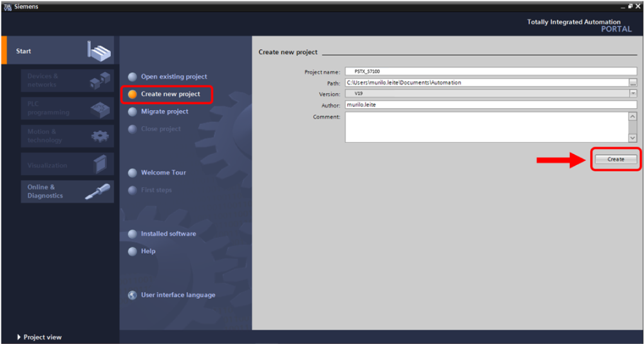Image resolution: width=644 pixels, height=344 pixels.
Task: Click the Siemens TIA title icon
Action: tap(6, 7)
